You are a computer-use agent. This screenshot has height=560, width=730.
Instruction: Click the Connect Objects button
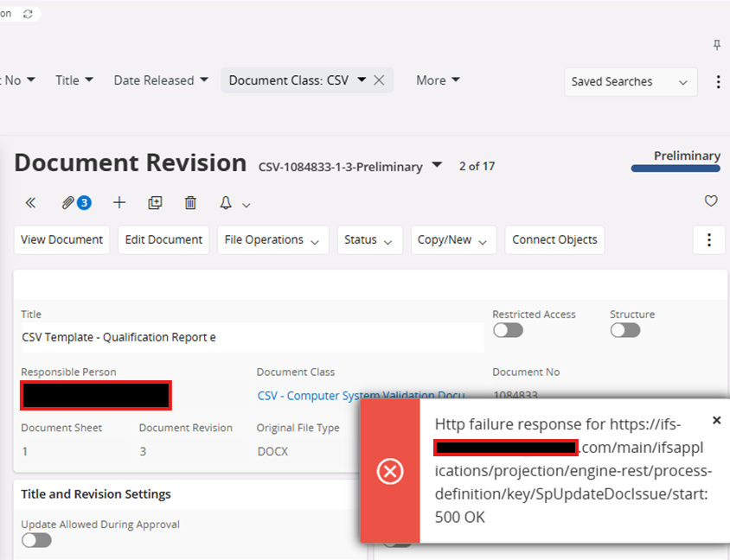tap(555, 240)
